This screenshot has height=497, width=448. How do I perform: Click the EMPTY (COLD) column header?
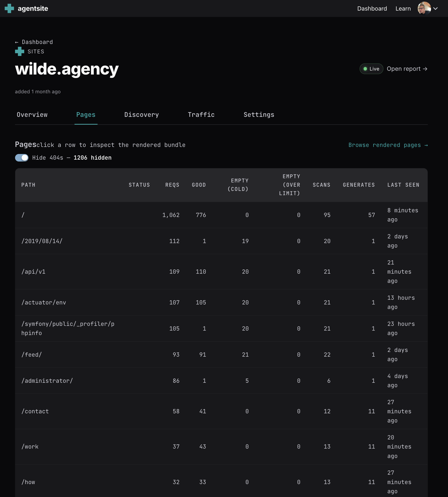coord(238,185)
